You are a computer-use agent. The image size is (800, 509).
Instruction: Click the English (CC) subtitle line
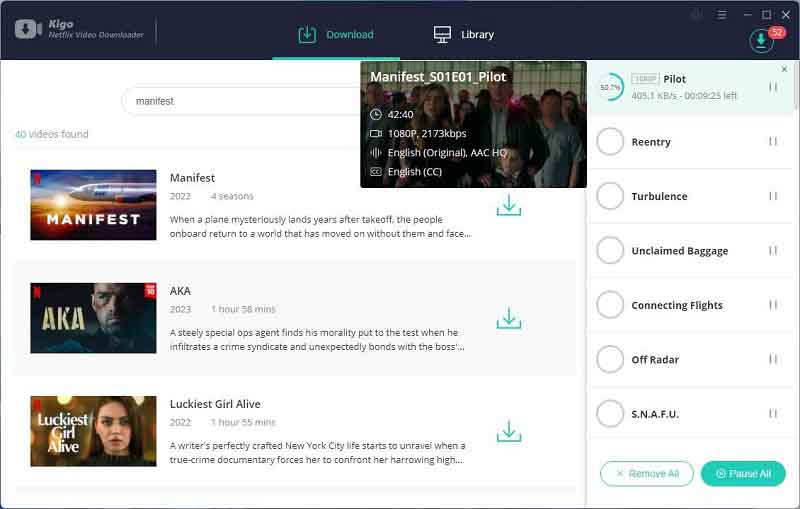(415, 172)
